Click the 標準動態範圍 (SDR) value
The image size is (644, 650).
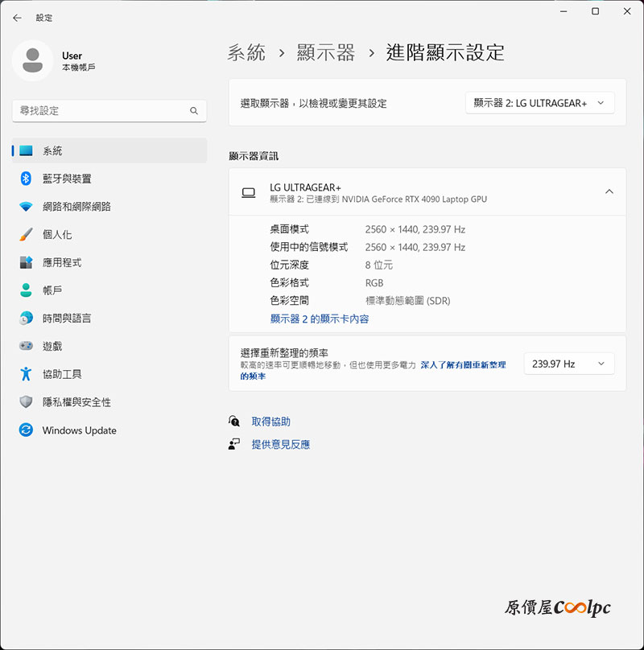coord(408,301)
